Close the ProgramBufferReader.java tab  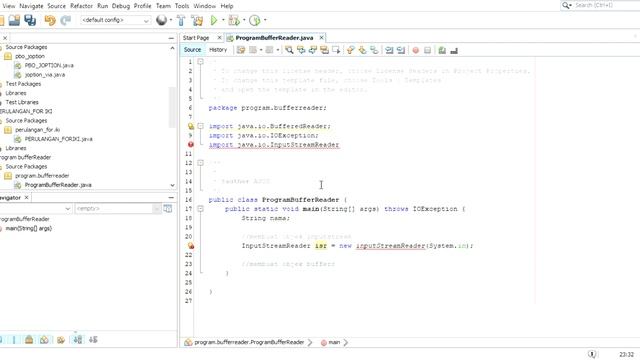tap(322, 38)
